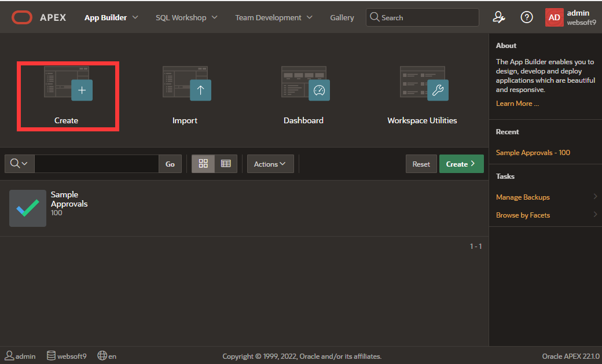Image resolution: width=602 pixels, height=364 pixels.
Task: Expand the search column selector dropdown
Action: point(19,164)
